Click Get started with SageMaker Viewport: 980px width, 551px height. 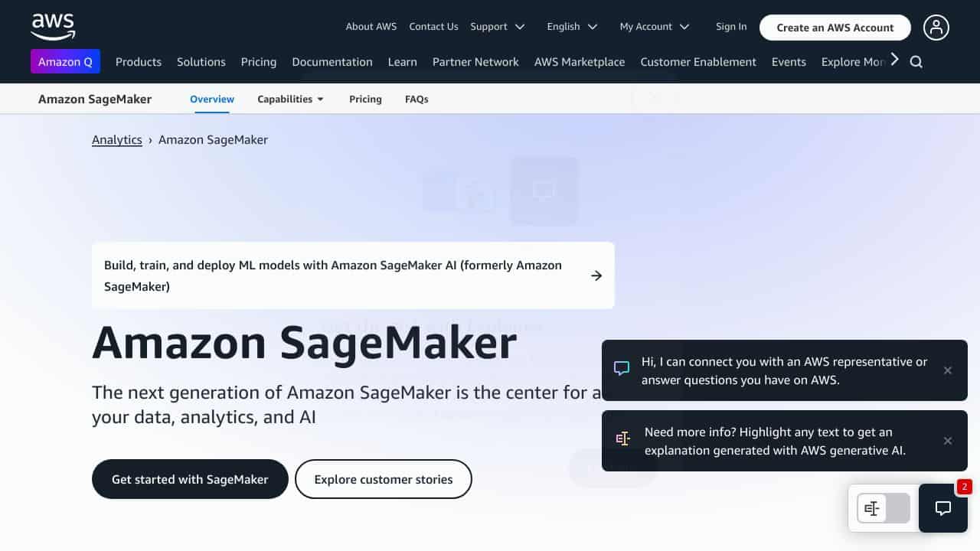(190, 479)
